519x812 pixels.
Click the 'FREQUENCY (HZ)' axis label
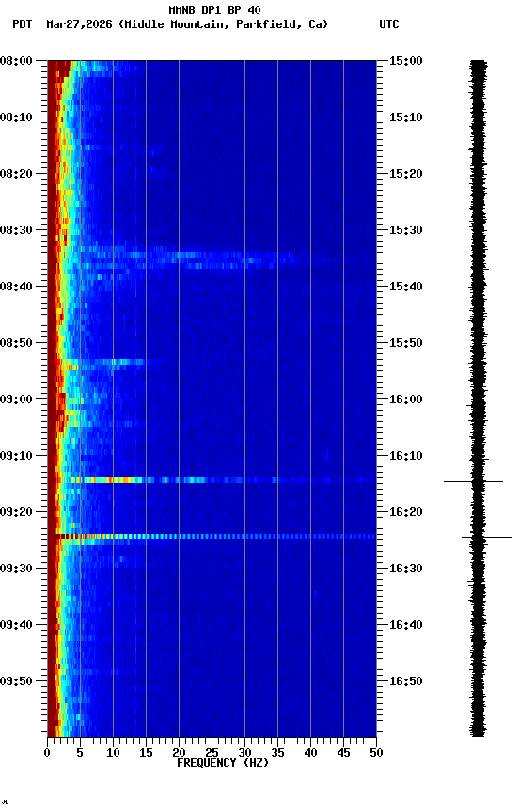(223, 763)
